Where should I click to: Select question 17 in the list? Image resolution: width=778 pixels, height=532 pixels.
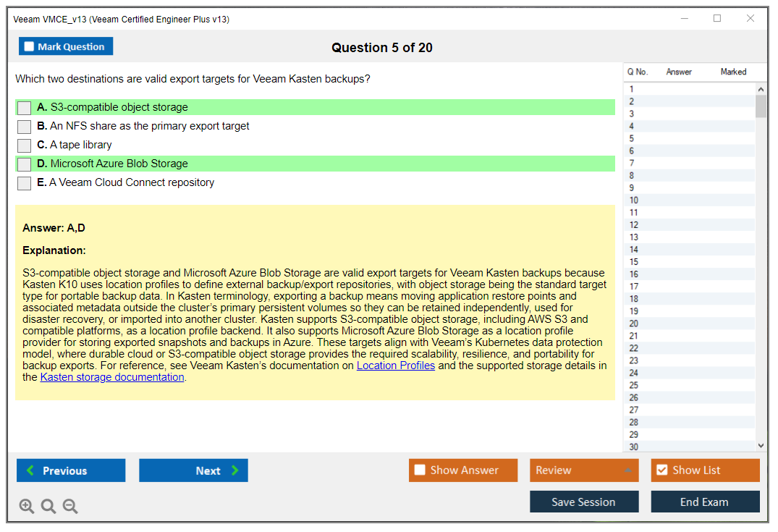click(690, 287)
